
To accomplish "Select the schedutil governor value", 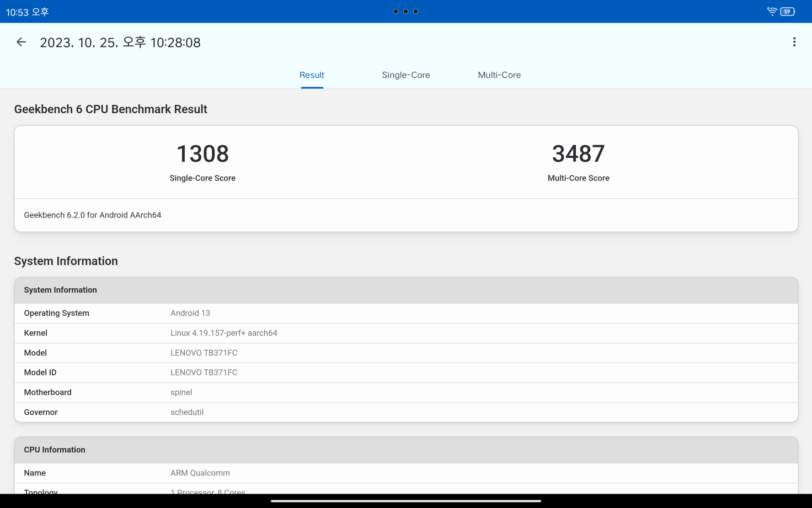I will click(x=187, y=412).
